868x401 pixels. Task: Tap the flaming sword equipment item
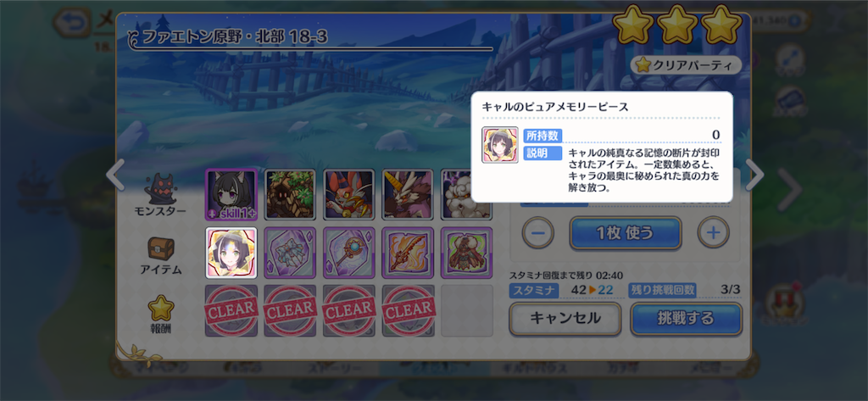coord(408,253)
